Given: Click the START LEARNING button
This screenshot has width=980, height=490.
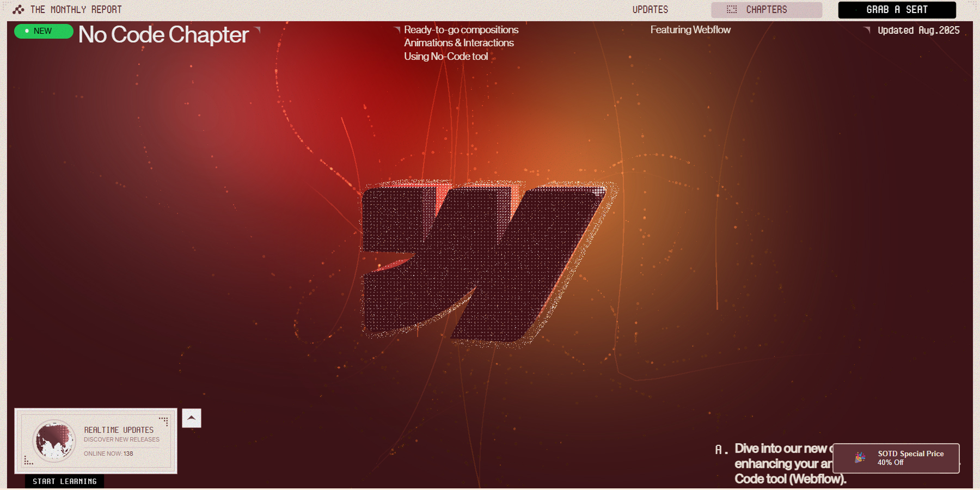Looking at the screenshot, I should (64, 481).
